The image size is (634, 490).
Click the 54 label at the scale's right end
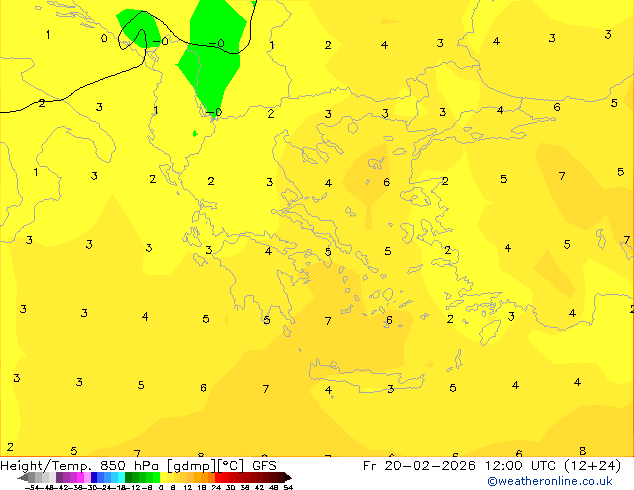288,487
